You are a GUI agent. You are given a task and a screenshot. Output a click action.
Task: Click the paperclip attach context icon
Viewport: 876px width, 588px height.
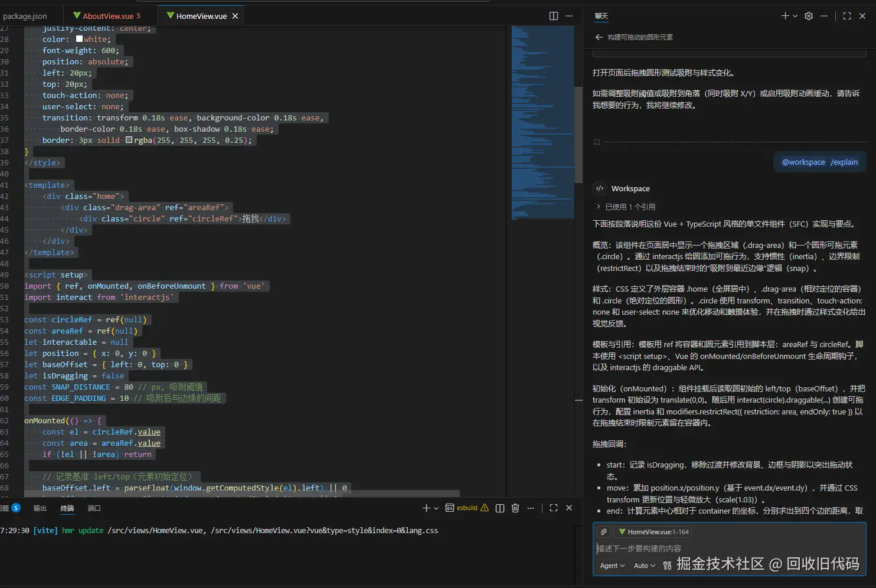[603, 532]
